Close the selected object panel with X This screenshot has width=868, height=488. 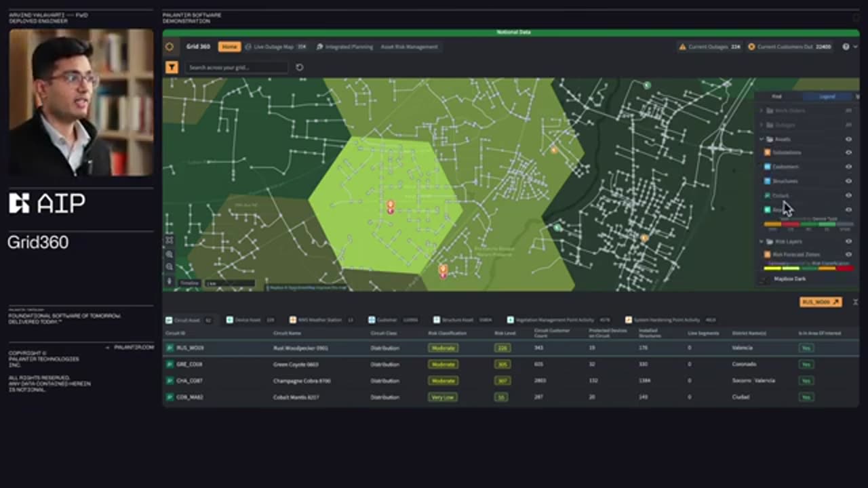[x=855, y=302]
